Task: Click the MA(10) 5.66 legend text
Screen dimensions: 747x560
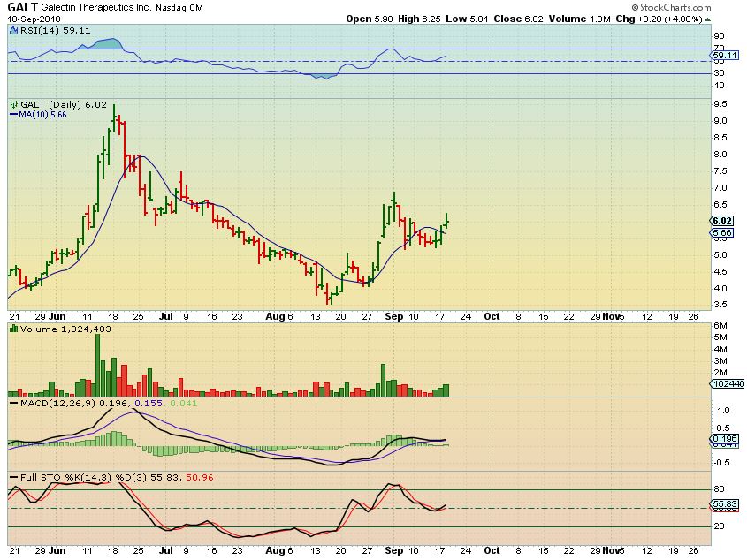Action: click(x=43, y=115)
